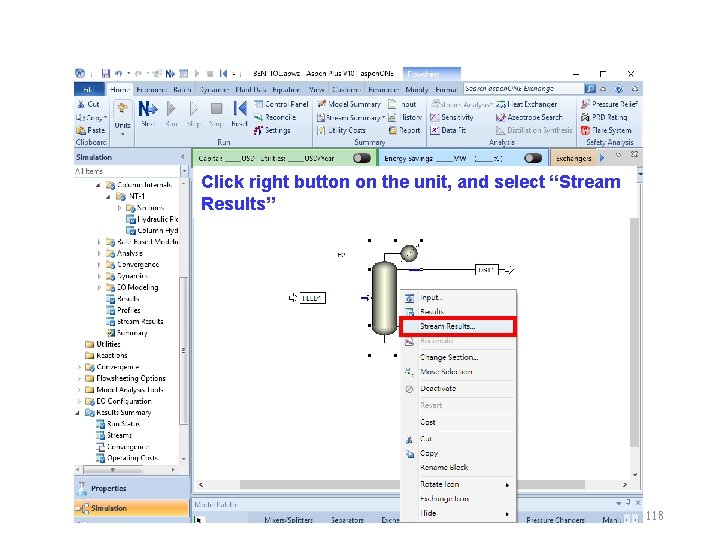
Task: Select Stream Results... in context menu
Action: coord(457,326)
